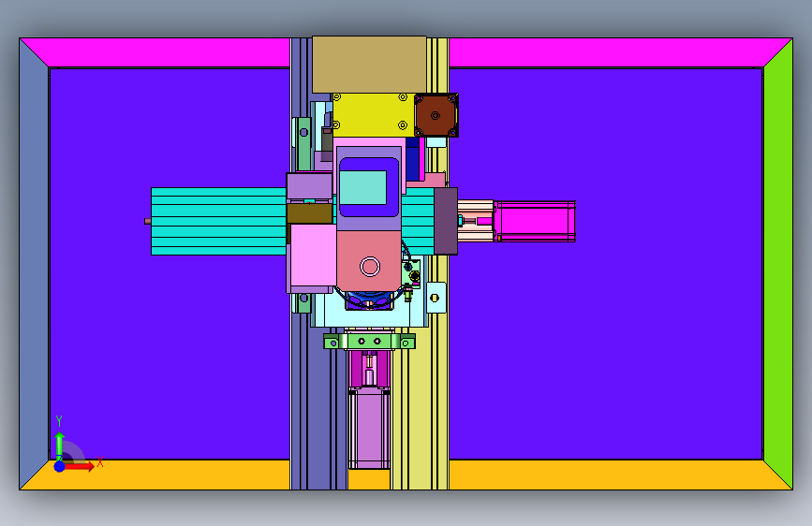Click the green Y axis arrow
Viewport: 812px width, 526px height.
60,445
